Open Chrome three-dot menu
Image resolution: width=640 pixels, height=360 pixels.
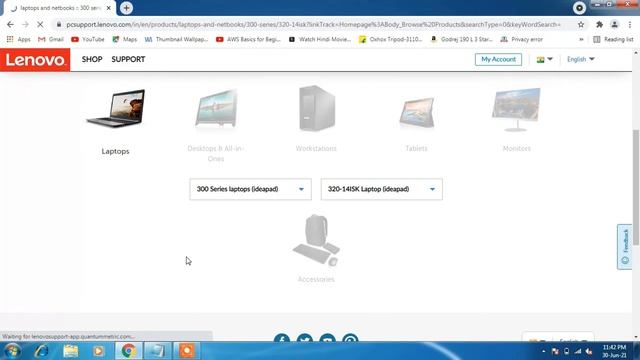pyautogui.click(x=630, y=24)
